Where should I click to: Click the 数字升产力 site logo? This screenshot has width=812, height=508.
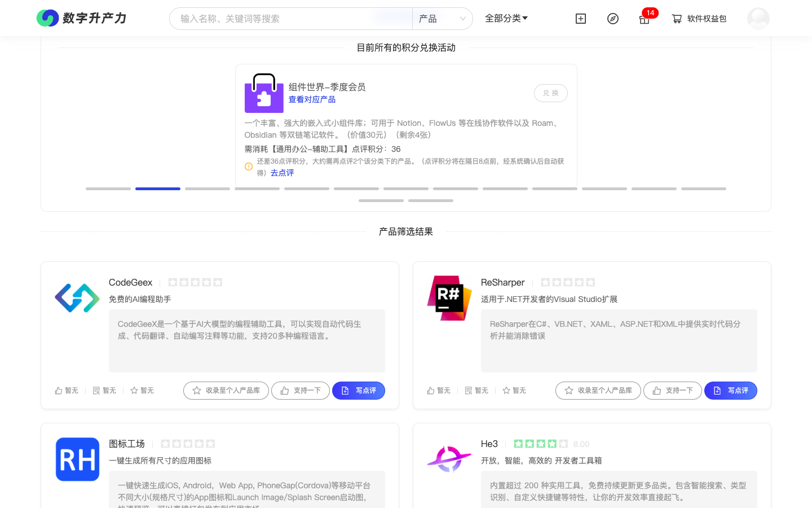[82, 18]
